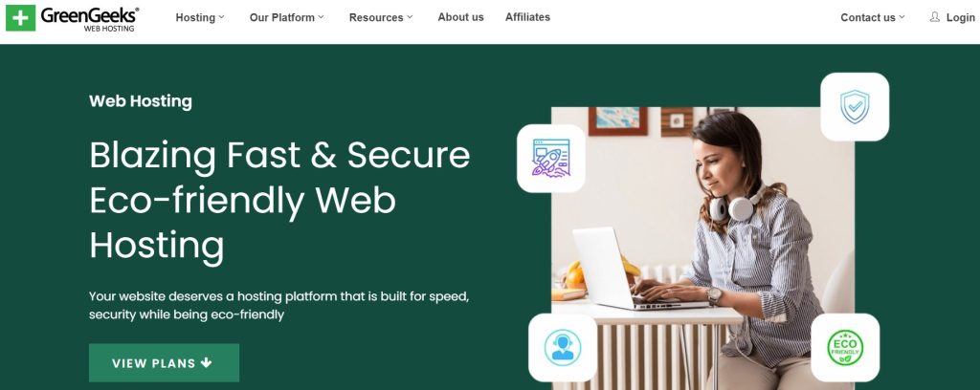
Task: Click the Web Hosting section label
Action: pyautogui.click(x=141, y=101)
